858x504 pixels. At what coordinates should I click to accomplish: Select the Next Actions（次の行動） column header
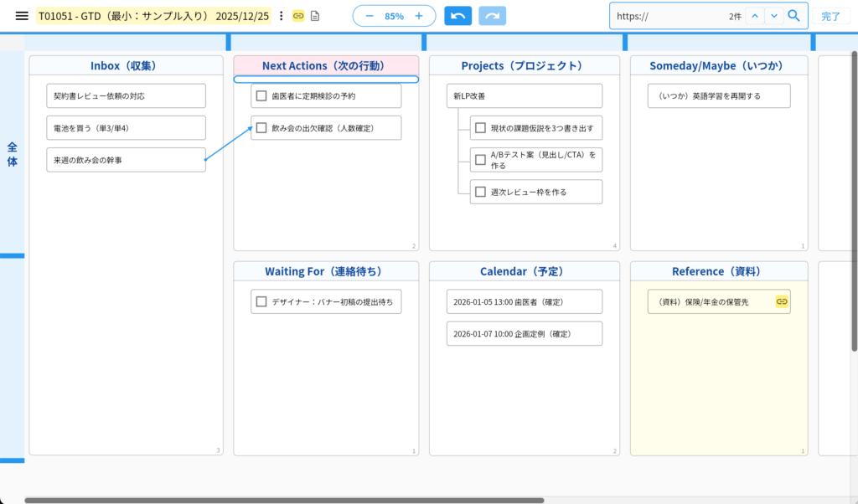[326, 65]
